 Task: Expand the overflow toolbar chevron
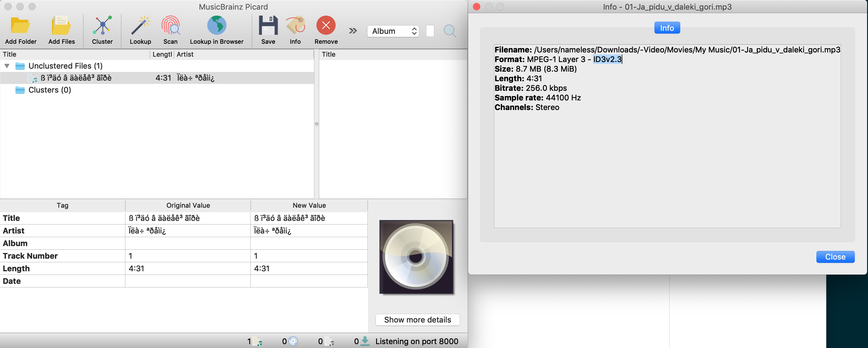(x=352, y=30)
